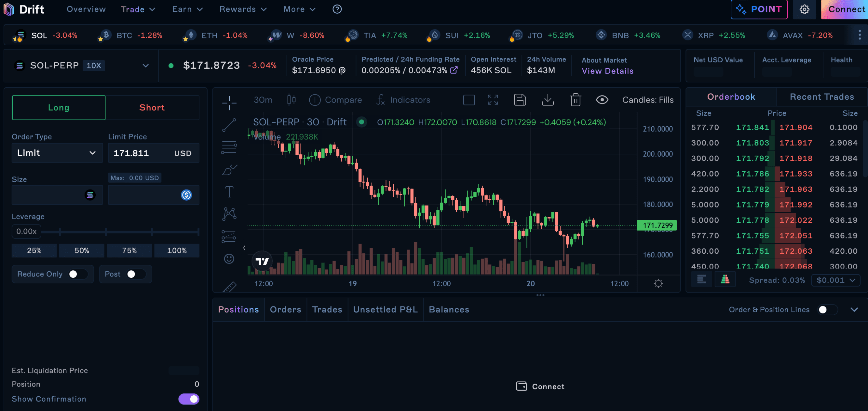868x411 pixels.
Task: Toggle chart eye visibility icon
Action: point(602,100)
